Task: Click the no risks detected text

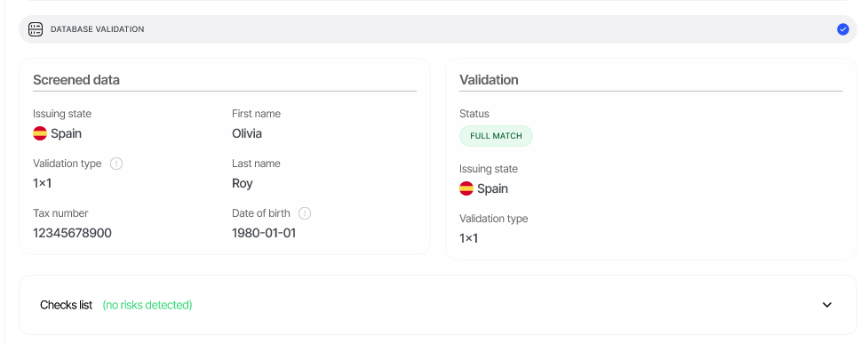Action: coord(147,305)
